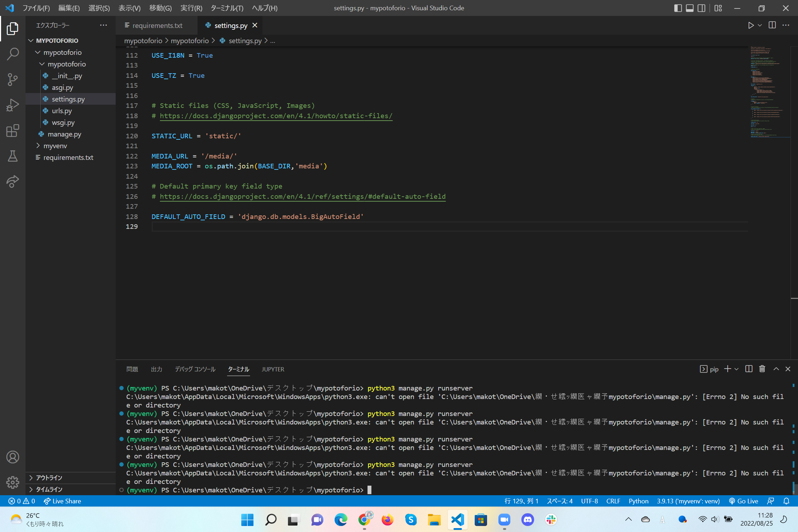Click the minimap code overview
Viewport: 798px width, 532px height.
click(x=770, y=92)
